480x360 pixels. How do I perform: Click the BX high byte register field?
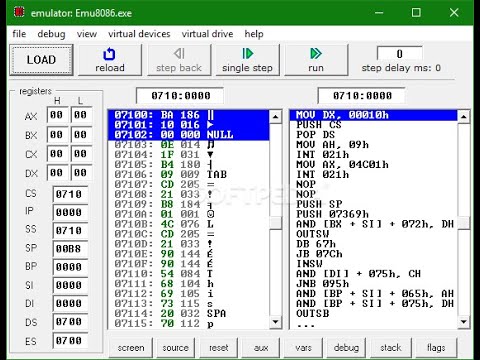click(57, 135)
